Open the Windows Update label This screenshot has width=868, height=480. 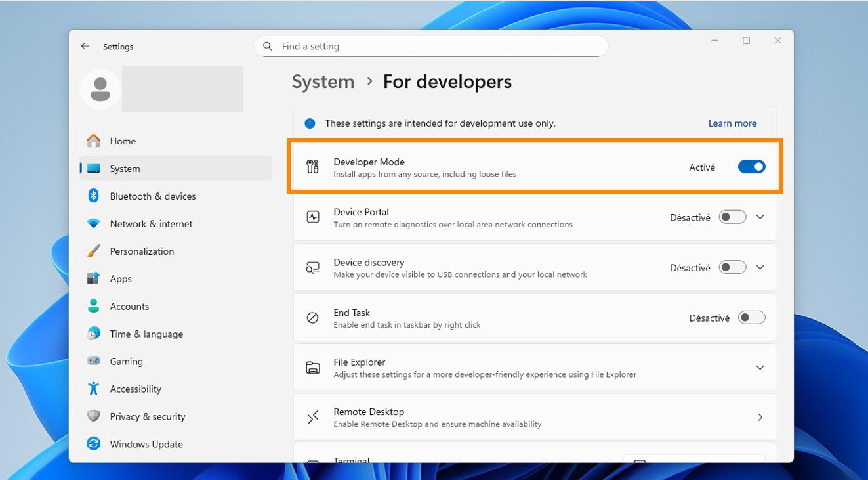click(x=146, y=445)
